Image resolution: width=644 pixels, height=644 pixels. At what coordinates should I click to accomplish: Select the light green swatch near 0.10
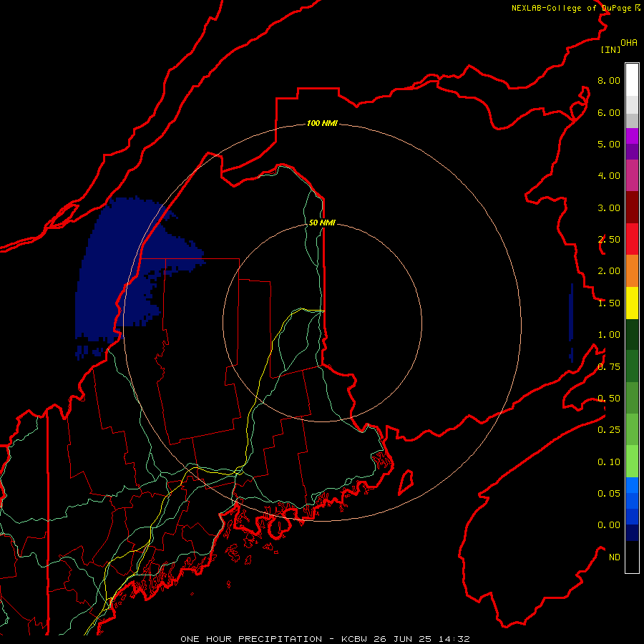click(632, 462)
